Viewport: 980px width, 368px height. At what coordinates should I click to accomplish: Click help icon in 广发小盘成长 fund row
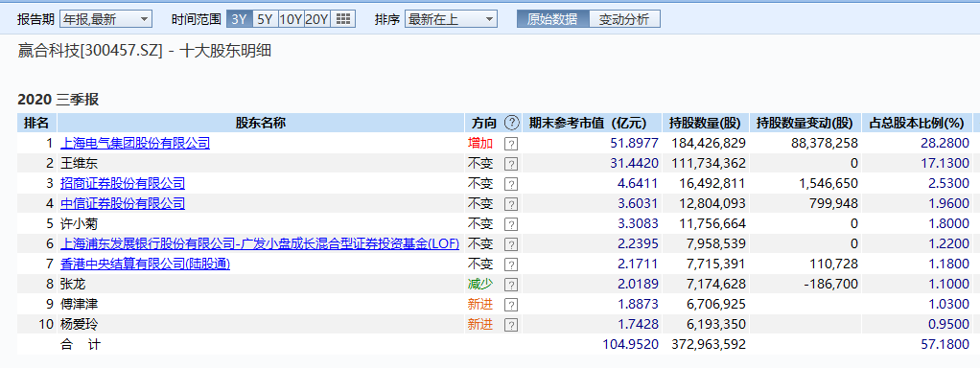click(x=511, y=244)
